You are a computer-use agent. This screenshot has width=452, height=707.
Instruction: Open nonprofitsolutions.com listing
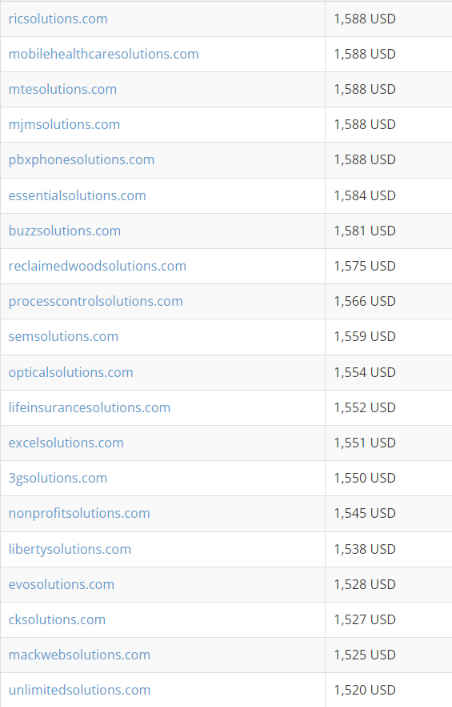[x=79, y=514]
